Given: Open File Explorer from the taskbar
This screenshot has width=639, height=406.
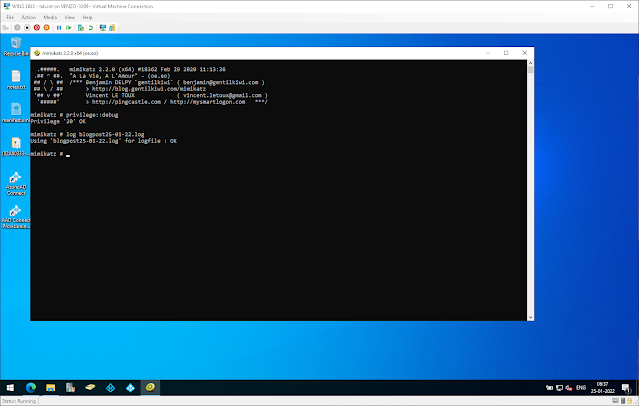Looking at the screenshot, I should click(51, 388).
